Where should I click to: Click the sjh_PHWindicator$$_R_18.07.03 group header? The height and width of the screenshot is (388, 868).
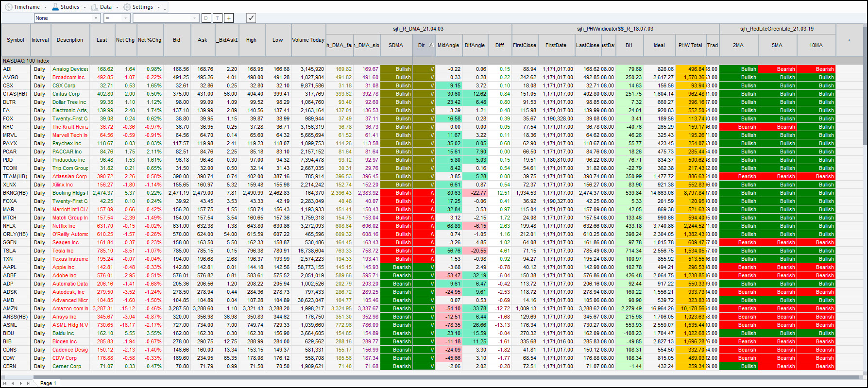pyautogui.click(x=615, y=29)
